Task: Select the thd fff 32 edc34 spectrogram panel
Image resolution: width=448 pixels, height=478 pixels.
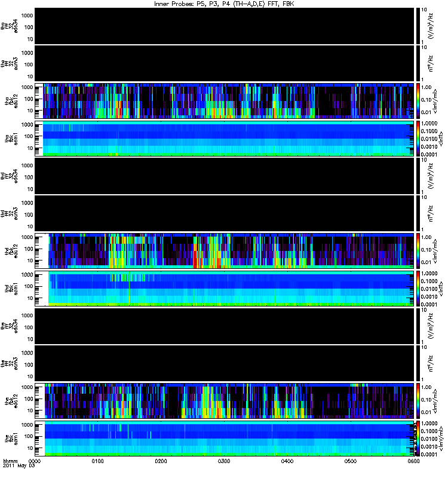Action: 224,176
